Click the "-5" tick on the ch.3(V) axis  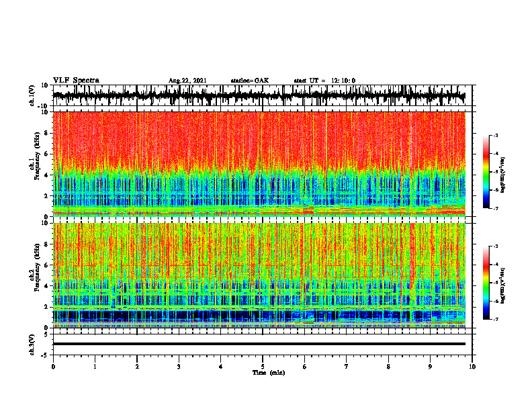point(46,355)
